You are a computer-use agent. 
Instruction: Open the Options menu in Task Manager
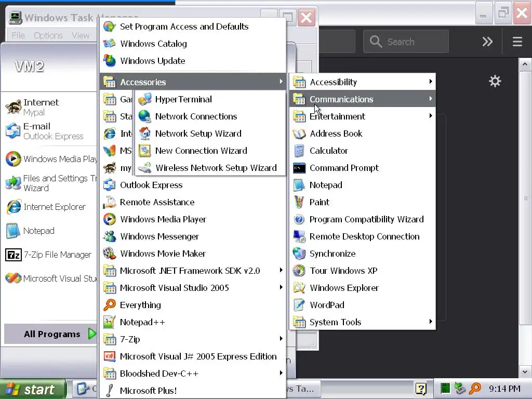click(x=48, y=35)
